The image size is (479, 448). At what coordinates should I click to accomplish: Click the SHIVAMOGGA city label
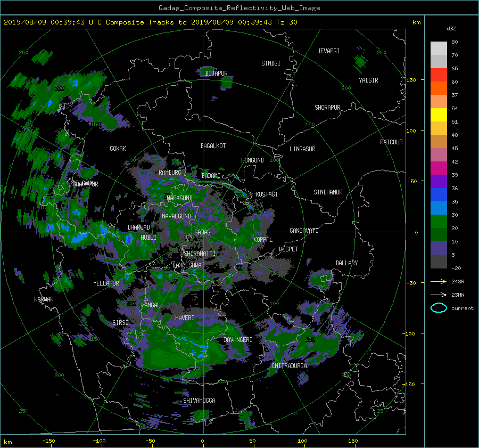pyautogui.click(x=199, y=401)
